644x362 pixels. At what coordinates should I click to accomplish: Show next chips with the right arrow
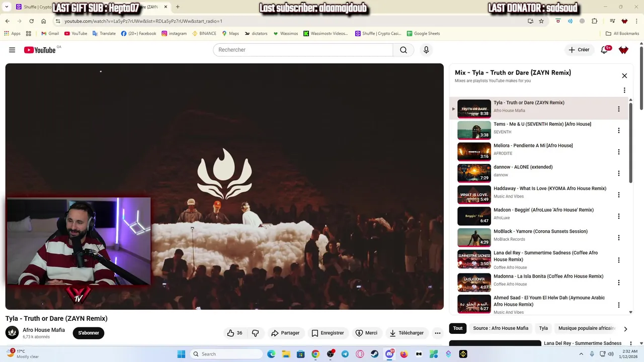[x=625, y=329]
